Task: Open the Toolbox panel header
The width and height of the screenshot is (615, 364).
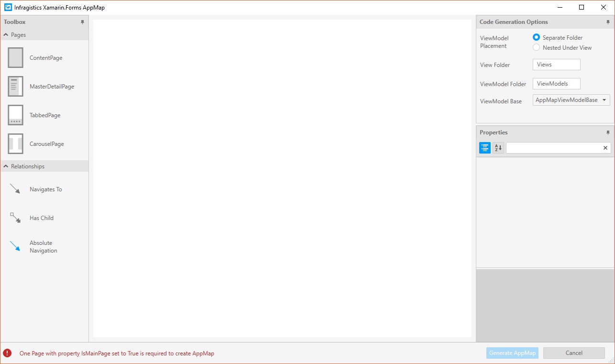Action: (14, 22)
